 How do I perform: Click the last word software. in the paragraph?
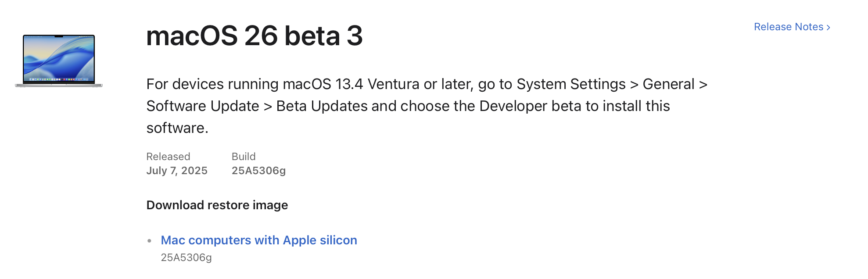(x=177, y=128)
